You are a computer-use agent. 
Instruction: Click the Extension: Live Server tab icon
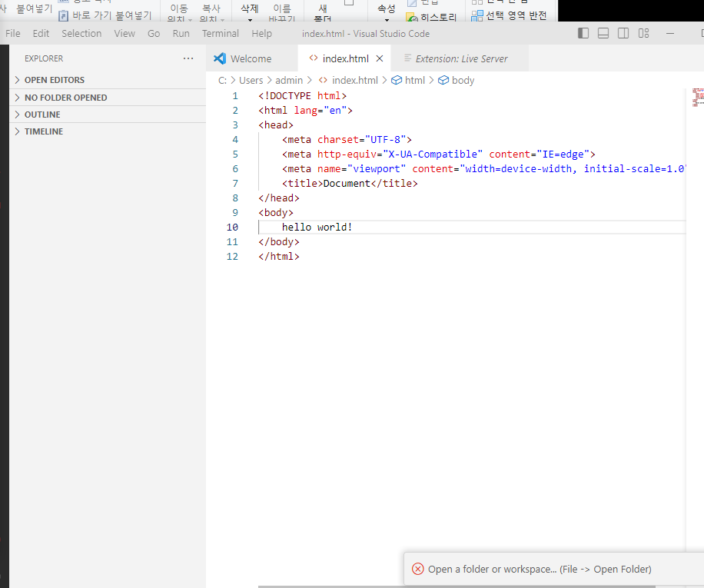407,58
